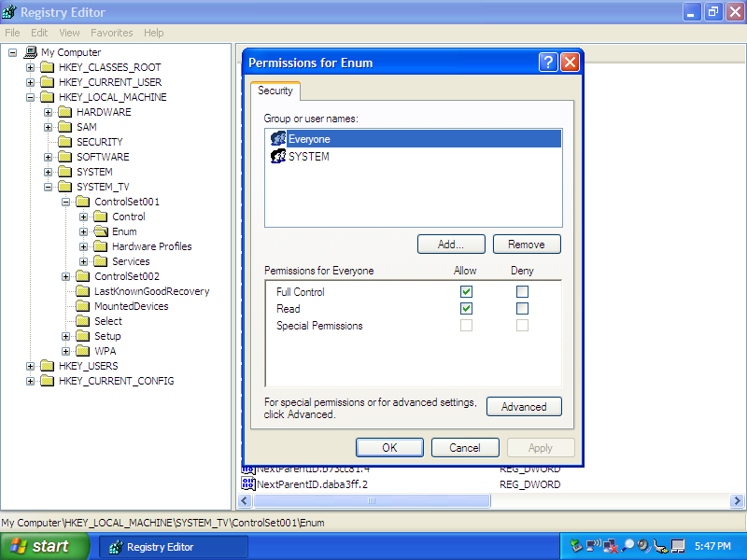The image size is (747, 560).
Task: Click the SECURITY folder icon
Action: [64, 142]
